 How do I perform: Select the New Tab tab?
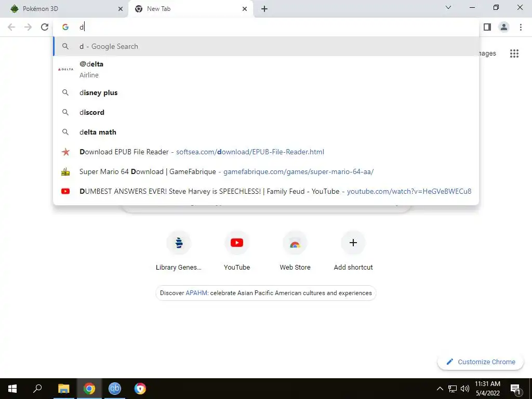[x=191, y=9]
